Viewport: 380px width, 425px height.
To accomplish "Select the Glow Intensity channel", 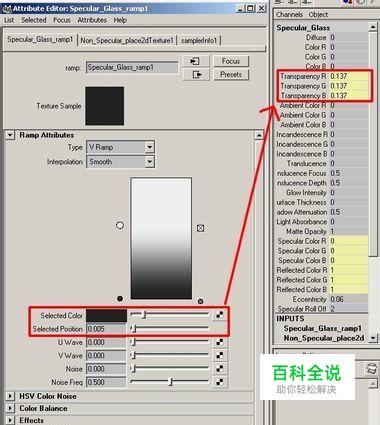I will click(322, 193).
